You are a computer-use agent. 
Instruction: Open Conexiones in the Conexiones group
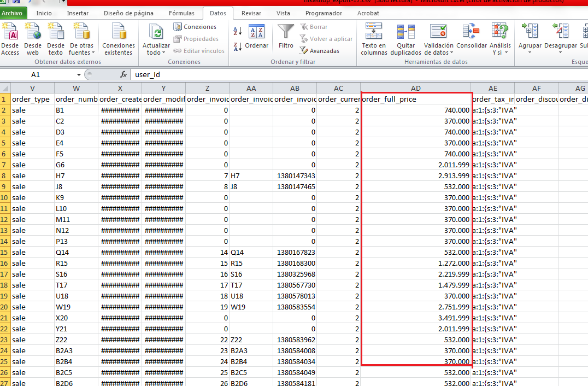pyautogui.click(x=195, y=27)
